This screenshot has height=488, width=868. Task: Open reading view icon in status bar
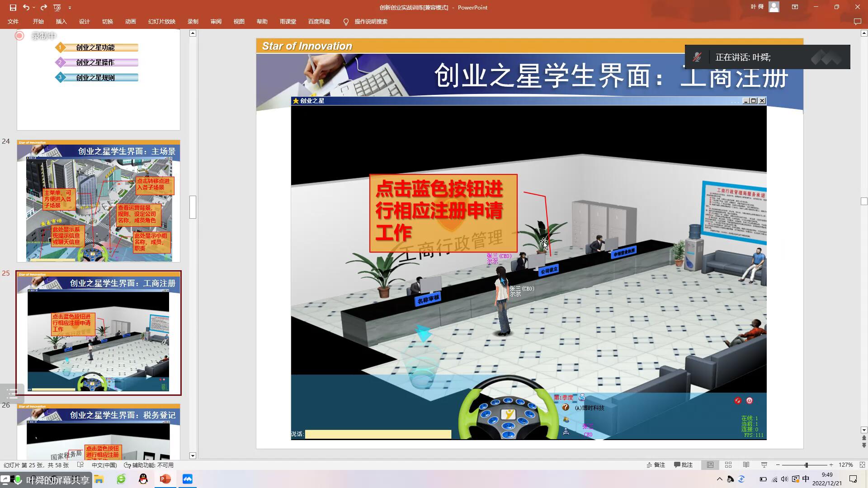tap(746, 465)
